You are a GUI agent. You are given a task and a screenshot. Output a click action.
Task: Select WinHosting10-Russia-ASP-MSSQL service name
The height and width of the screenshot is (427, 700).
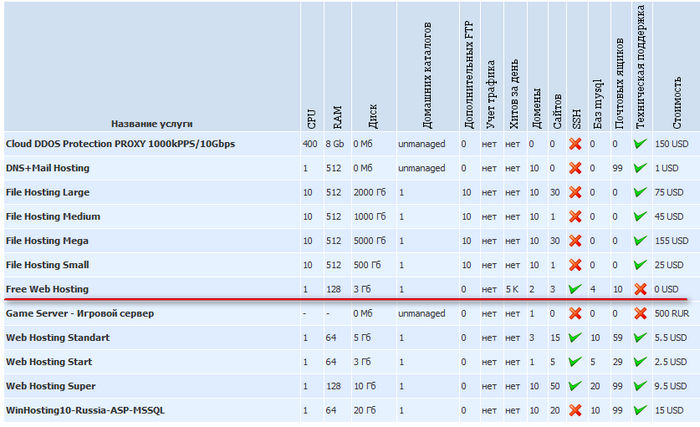click(x=85, y=410)
